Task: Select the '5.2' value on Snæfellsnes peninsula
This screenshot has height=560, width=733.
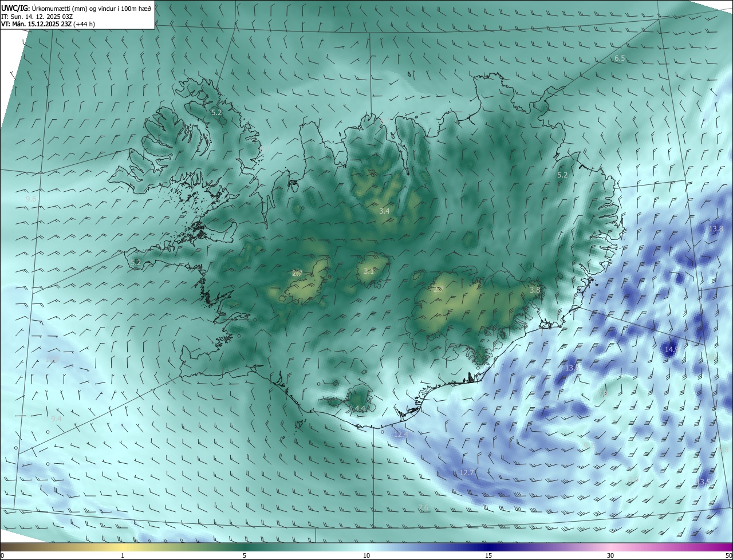Action: pyautogui.click(x=136, y=263)
